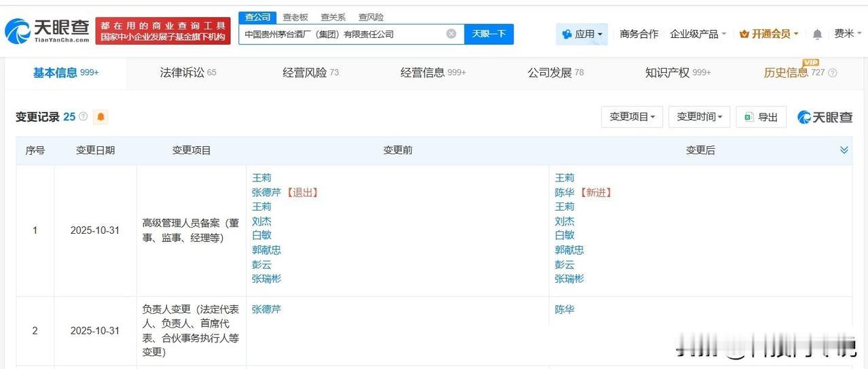868x369 pixels.
Task: Click 变更前 column header
Action: (x=397, y=150)
